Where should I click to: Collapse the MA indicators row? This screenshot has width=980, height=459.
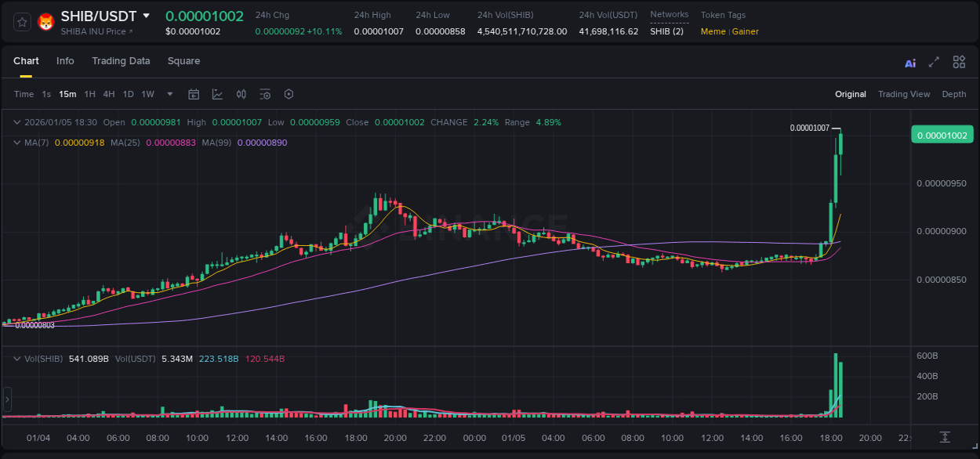point(16,143)
